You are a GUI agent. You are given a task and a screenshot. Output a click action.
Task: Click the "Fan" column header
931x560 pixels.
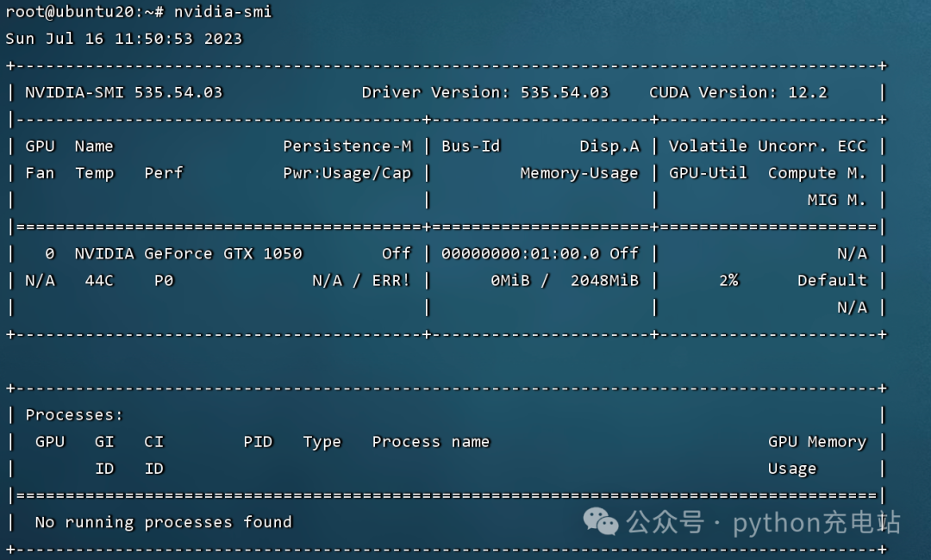[x=40, y=173]
